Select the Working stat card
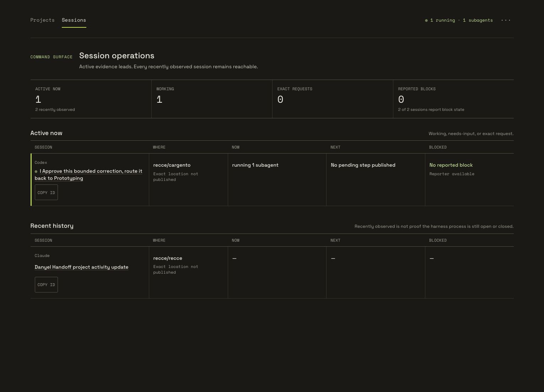Screen dimensions: 544x392 [212, 99]
